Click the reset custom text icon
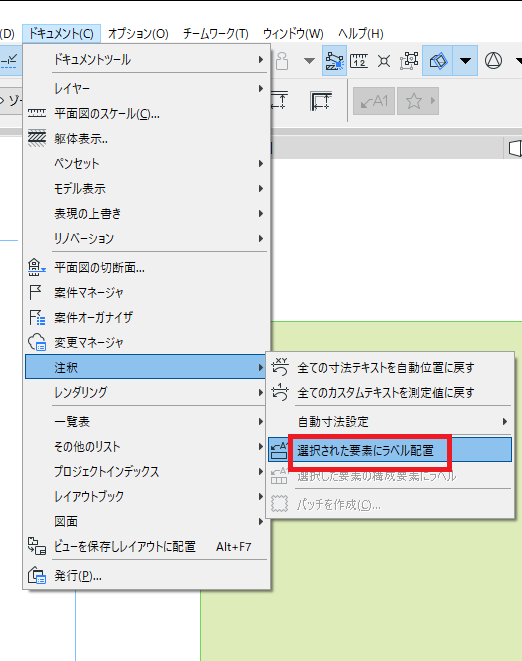 click(280, 392)
